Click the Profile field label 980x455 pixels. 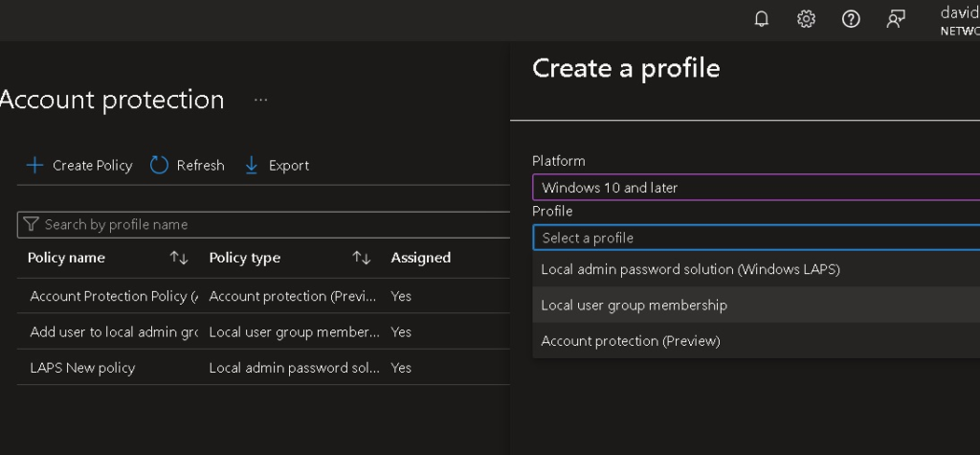552,211
